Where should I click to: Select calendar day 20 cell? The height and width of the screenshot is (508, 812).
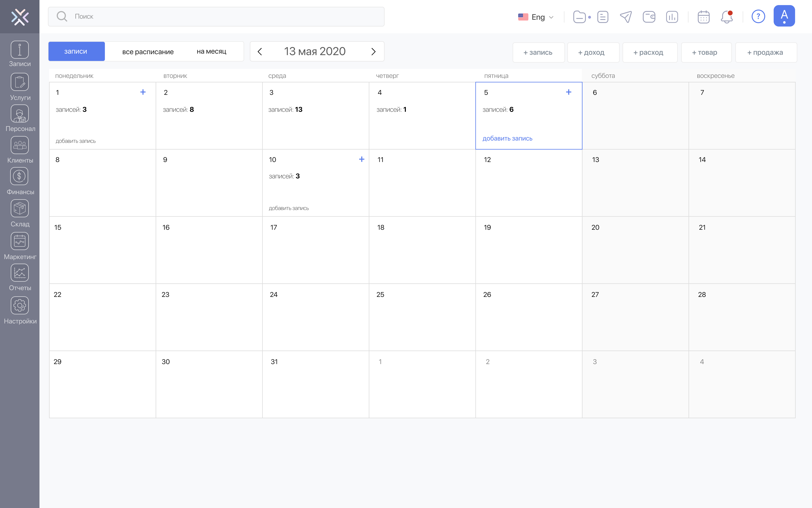[635, 250]
